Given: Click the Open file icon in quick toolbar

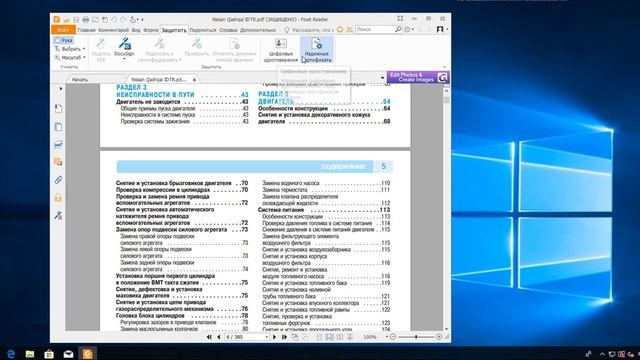Looking at the screenshot, I should pos(67,19).
